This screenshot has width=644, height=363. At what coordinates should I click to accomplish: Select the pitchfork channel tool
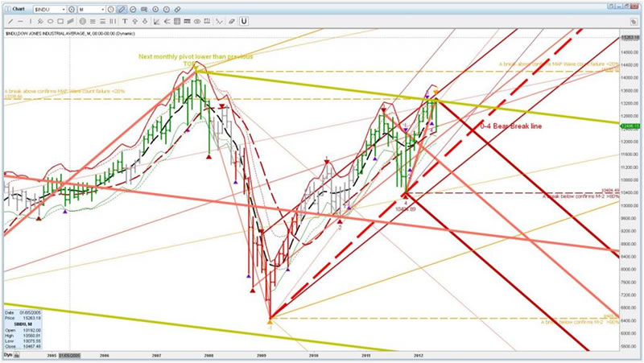(x=40, y=22)
